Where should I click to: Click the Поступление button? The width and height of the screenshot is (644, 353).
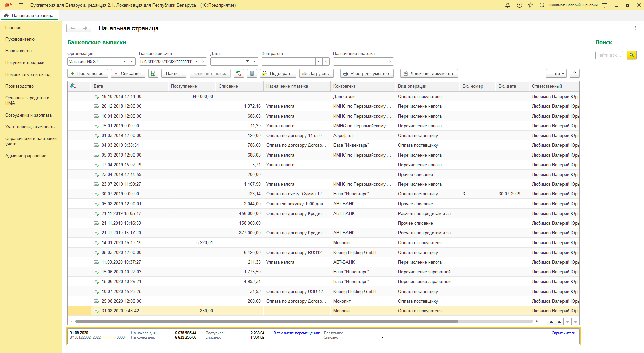88,74
